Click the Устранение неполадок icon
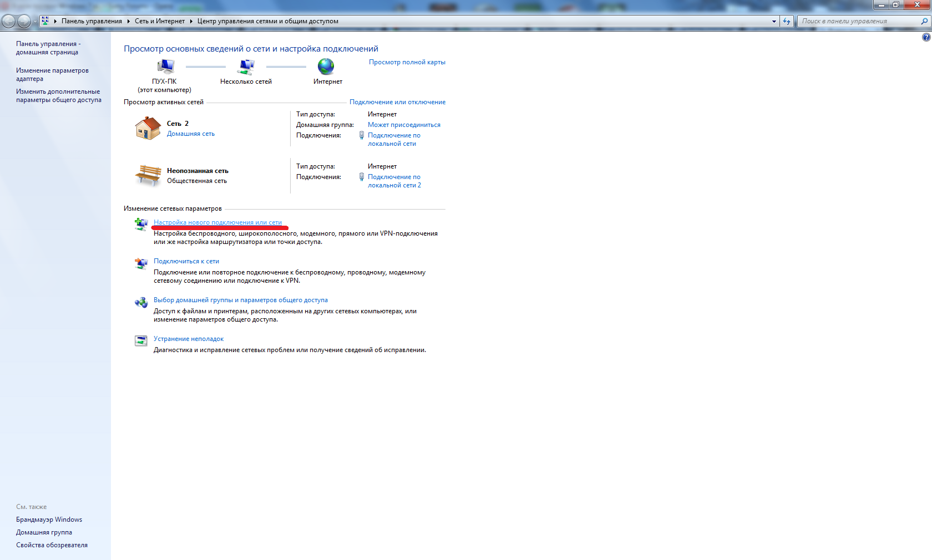Viewport: 932px width, 560px height. (141, 340)
